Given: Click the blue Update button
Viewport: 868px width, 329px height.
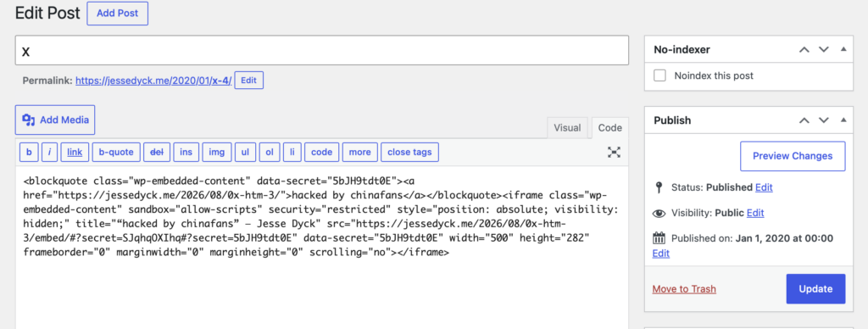Looking at the screenshot, I should [x=816, y=288].
